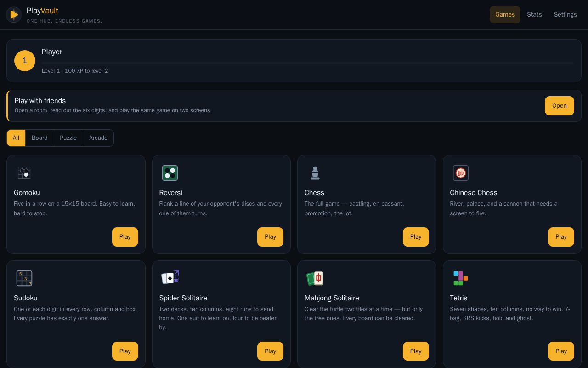Switch to the Stats tab
Image resolution: width=588 pixels, height=368 pixels.
point(534,15)
